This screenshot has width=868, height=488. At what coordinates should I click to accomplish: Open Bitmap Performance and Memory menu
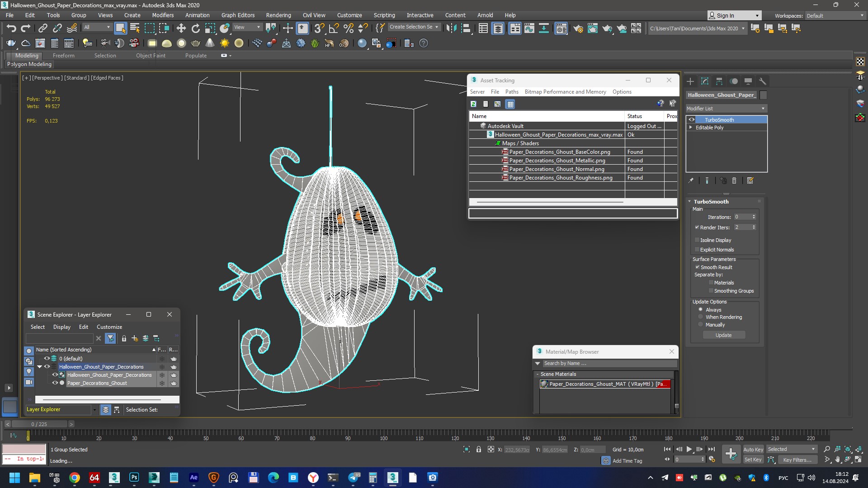click(x=565, y=92)
